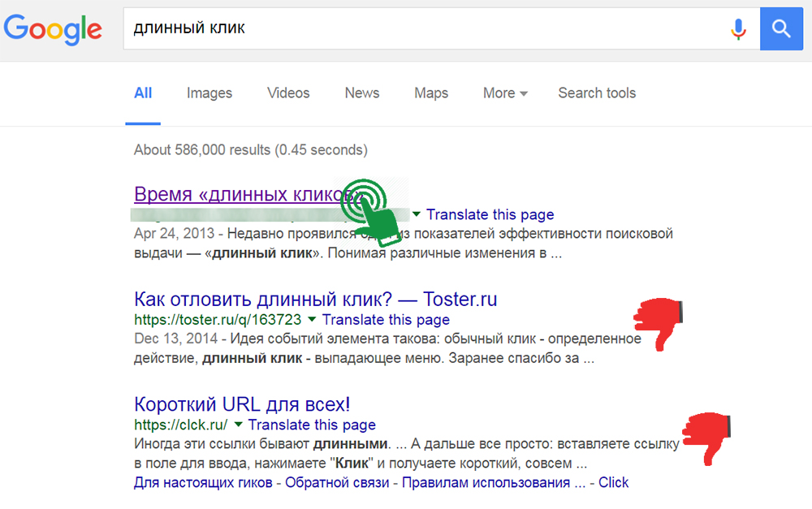This screenshot has width=812, height=509.
Task: Activate voice search microphone icon
Action: click(738, 29)
